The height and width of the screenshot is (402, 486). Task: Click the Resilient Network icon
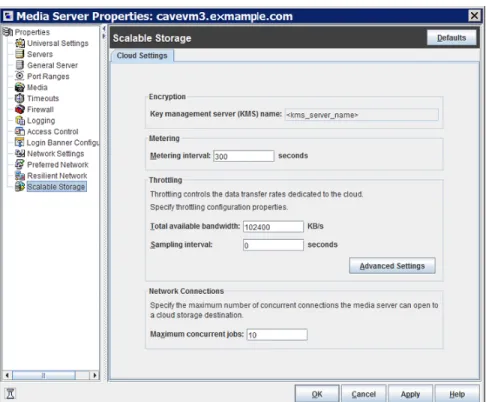(x=20, y=175)
